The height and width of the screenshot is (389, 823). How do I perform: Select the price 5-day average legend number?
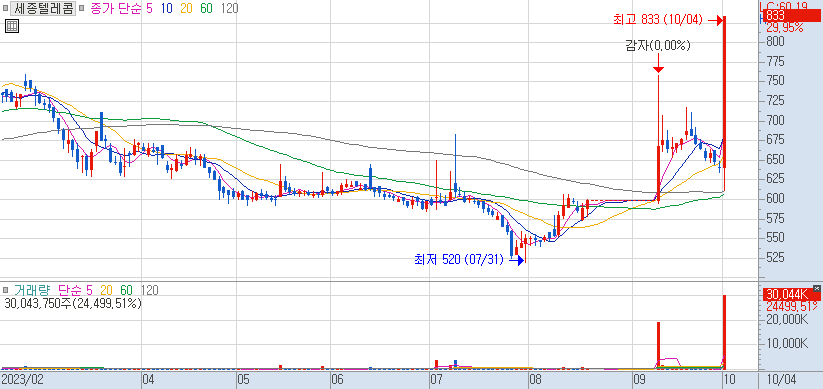[x=149, y=9]
